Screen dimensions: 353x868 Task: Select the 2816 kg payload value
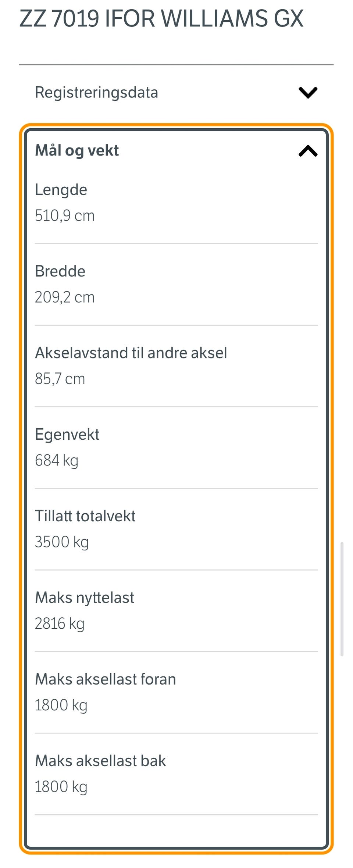coord(60,624)
